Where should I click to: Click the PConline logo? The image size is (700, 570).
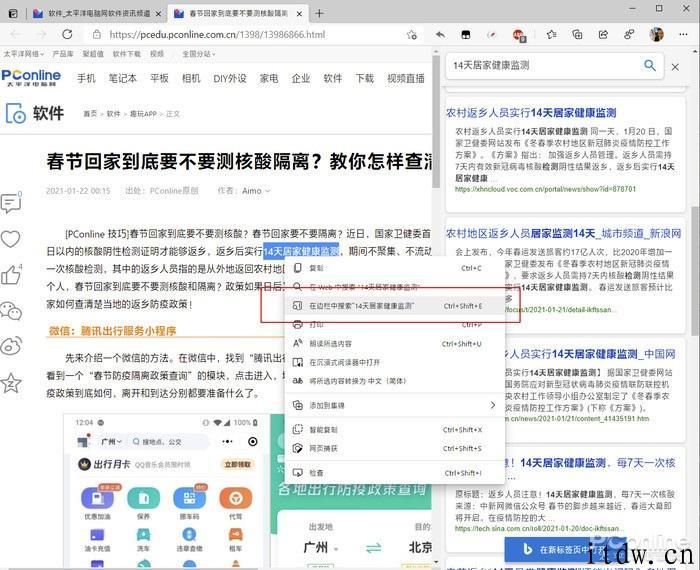pos(31,78)
